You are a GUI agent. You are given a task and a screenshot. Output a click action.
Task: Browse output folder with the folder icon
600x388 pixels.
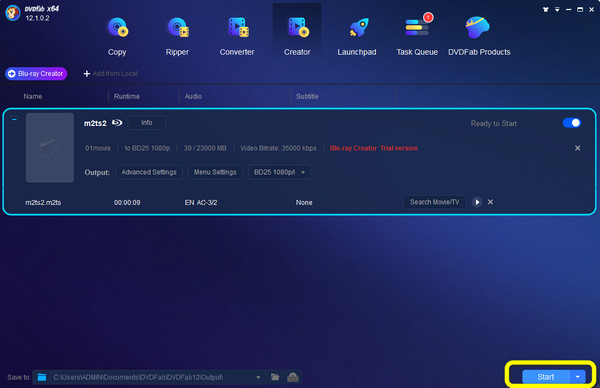pyautogui.click(x=275, y=377)
